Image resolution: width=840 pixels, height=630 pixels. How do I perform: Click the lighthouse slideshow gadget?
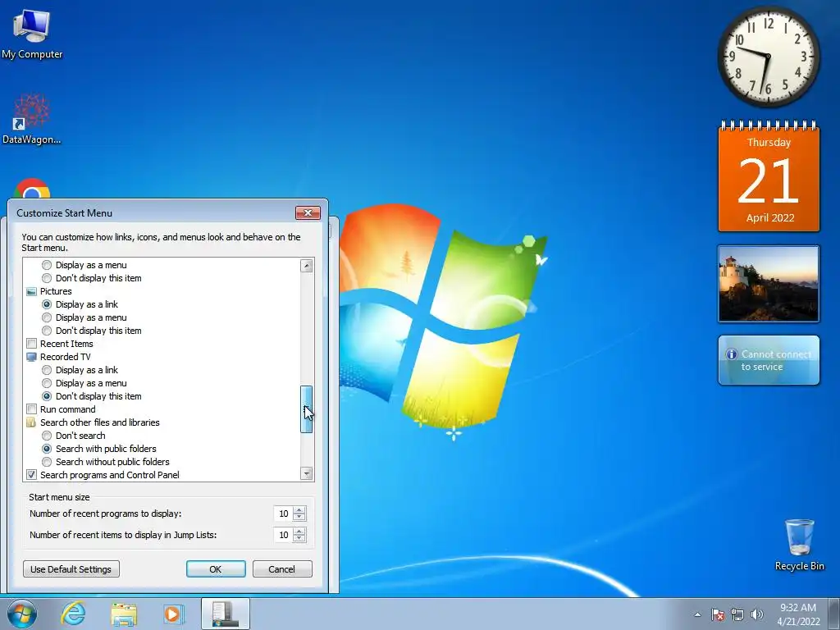[769, 284]
